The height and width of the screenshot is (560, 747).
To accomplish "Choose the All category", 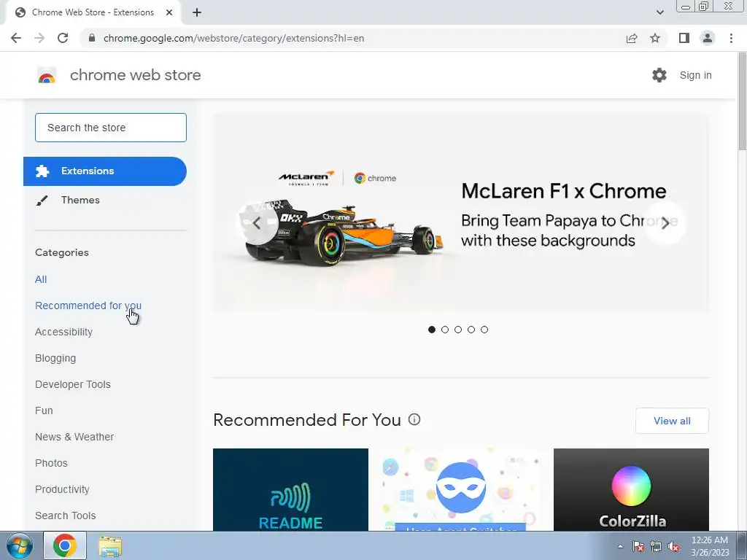I will point(41,279).
